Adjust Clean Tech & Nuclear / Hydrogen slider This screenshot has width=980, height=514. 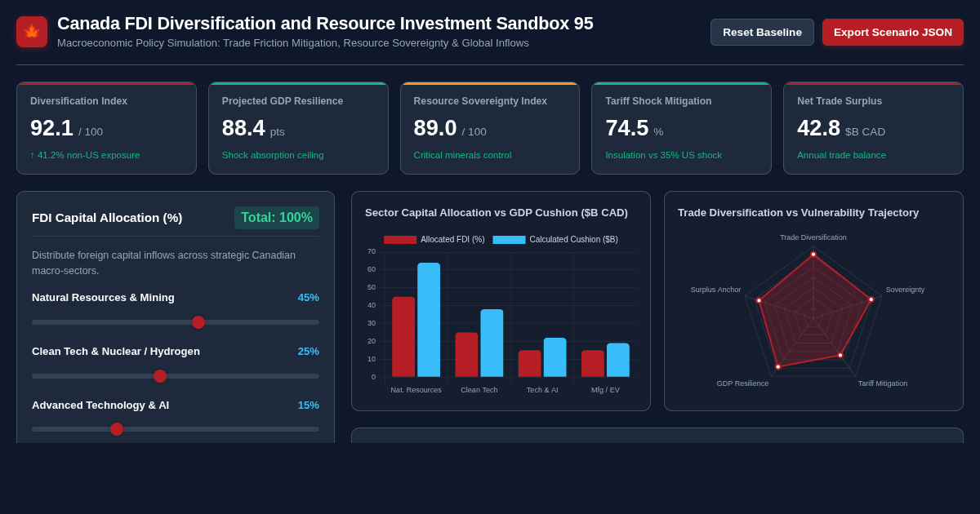coord(176,376)
